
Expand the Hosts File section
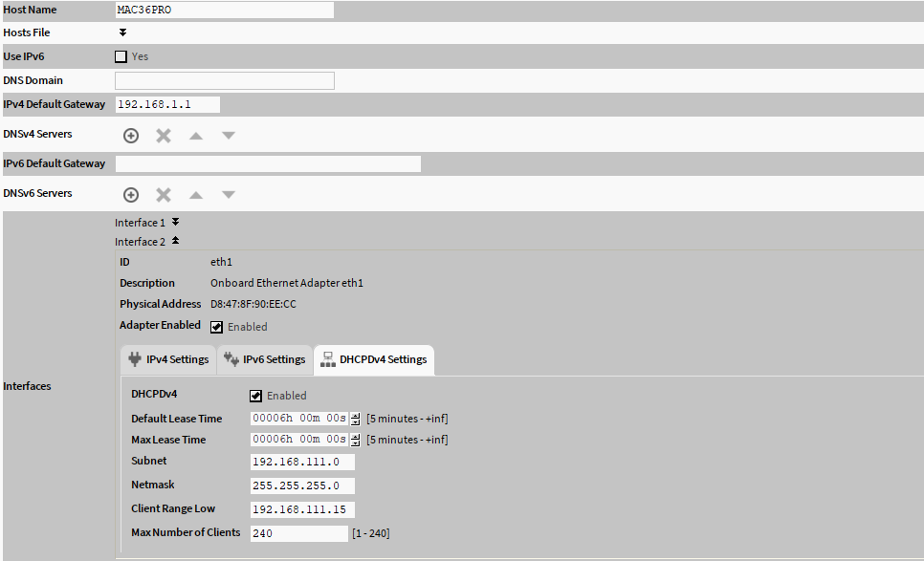pos(122,32)
